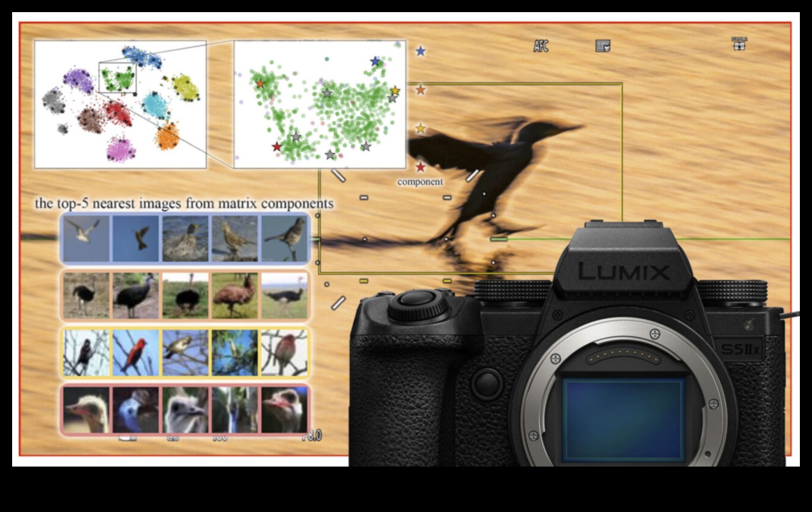812x512 pixels.
Task: Open the metering mode icon at top right
Action: click(x=739, y=44)
